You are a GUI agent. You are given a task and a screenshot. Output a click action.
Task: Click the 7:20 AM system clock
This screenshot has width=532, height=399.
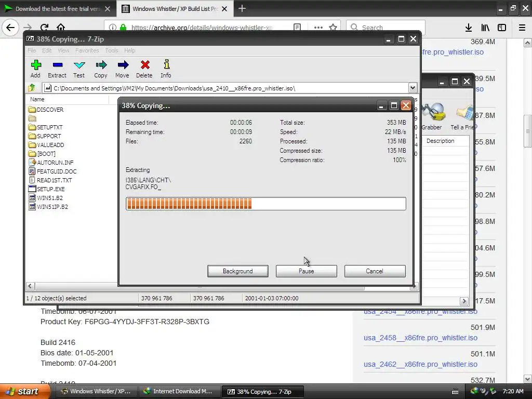click(513, 391)
